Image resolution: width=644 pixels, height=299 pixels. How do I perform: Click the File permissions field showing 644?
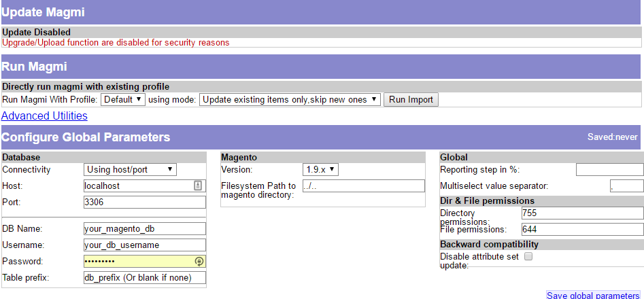click(x=582, y=229)
